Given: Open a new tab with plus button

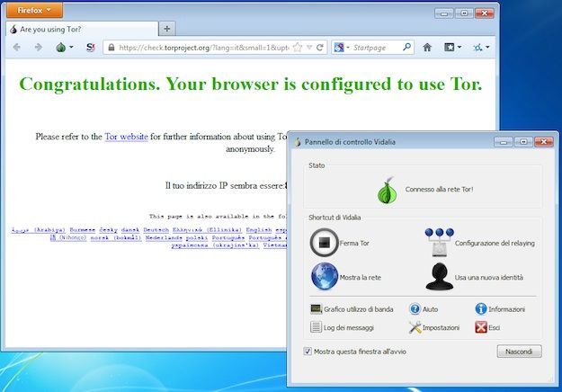Looking at the screenshot, I should [166, 29].
